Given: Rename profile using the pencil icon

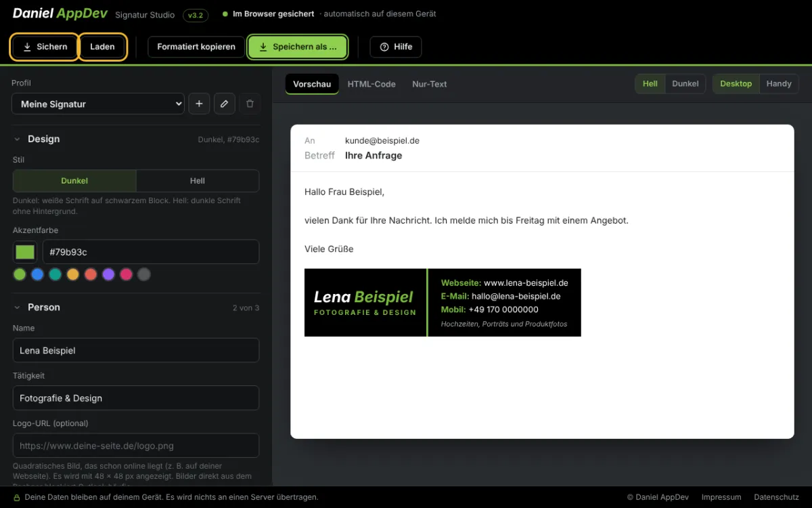Looking at the screenshot, I should tap(225, 104).
